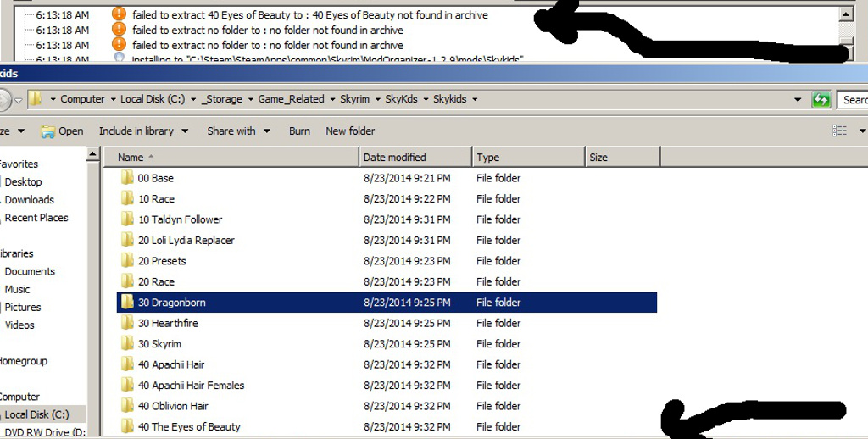The image size is (868, 439).
Task: Sort by the Name column header
Action: (x=131, y=157)
